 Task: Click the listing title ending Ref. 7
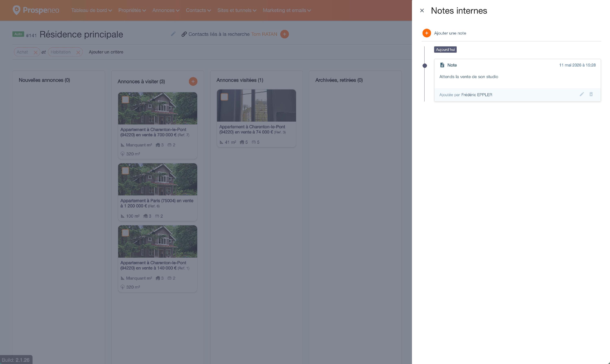(155, 132)
